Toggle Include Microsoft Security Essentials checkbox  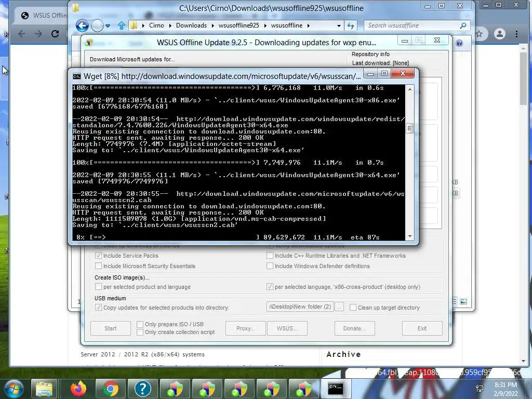tap(98, 266)
